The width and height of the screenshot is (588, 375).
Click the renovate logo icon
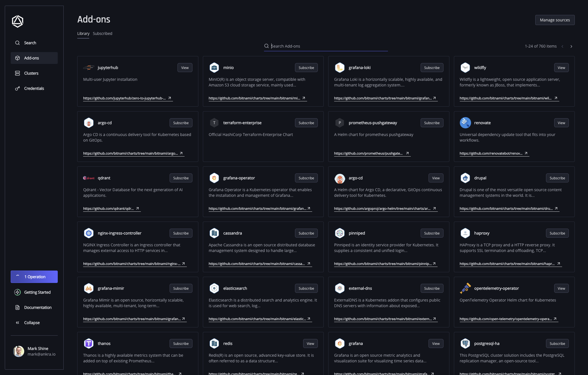465,123
